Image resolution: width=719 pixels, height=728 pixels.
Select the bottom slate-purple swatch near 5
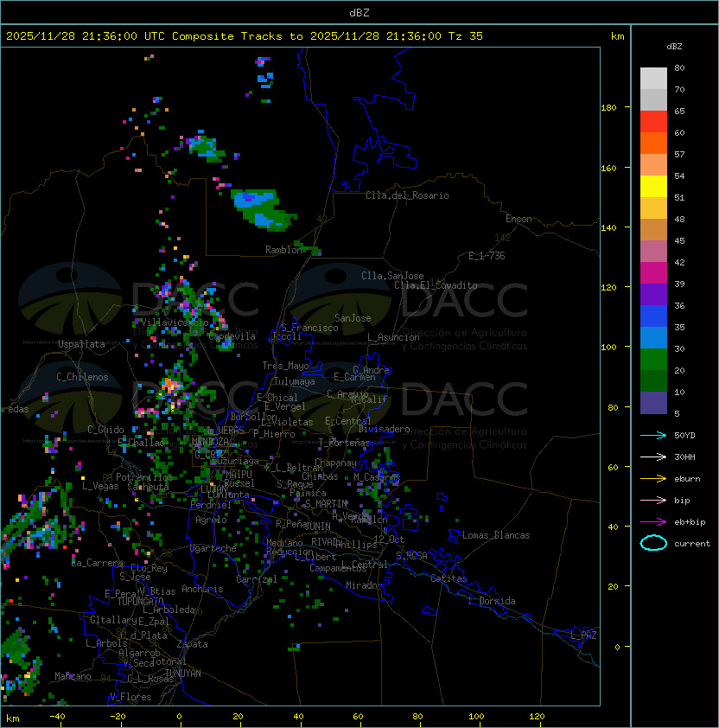coord(653,403)
